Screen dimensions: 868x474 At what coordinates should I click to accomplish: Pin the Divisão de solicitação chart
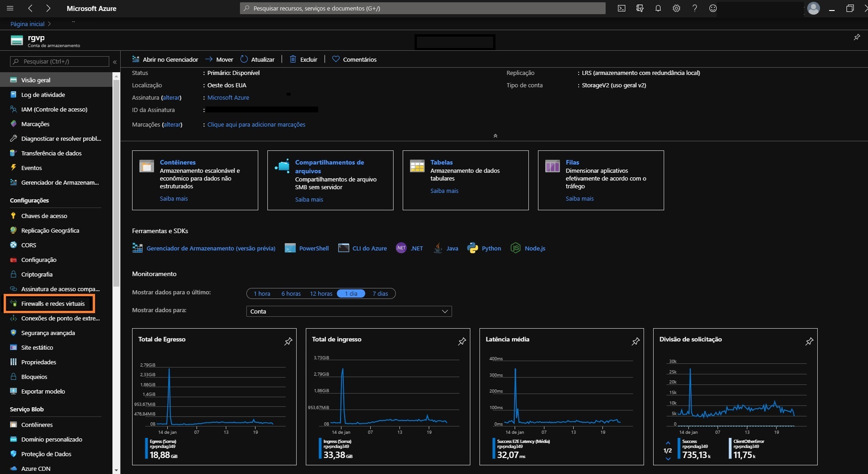809,341
